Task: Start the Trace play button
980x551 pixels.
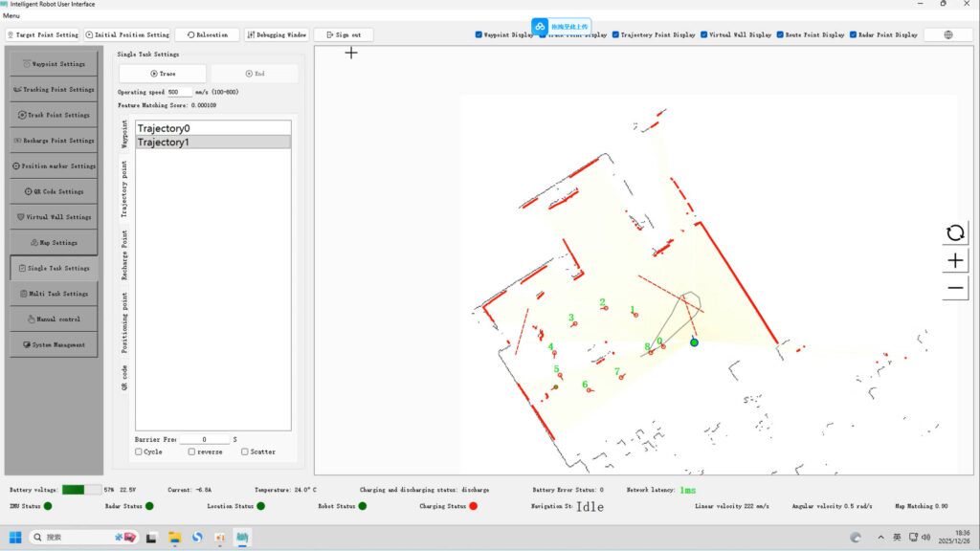Action: [162, 74]
